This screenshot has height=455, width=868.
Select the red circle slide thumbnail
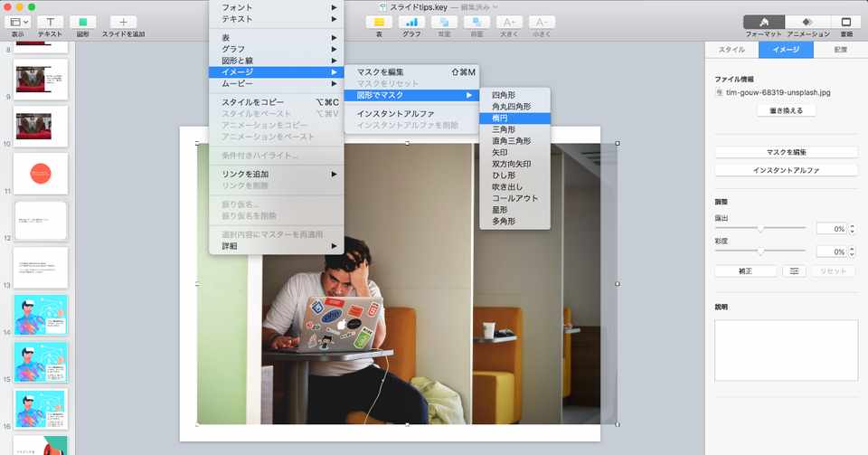point(41,174)
